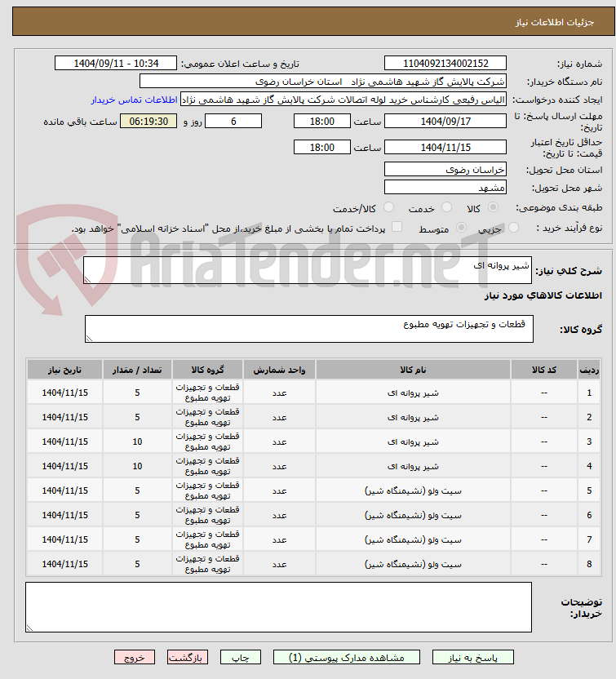Click the ایجاد کننده درخواست field
Image resolution: width=616 pixels, height=679 pixels.
point(343,100)
